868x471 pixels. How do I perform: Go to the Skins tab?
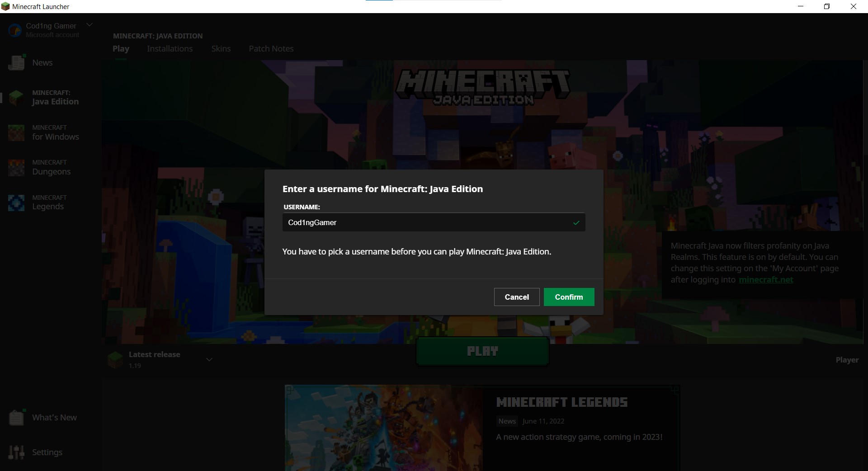[221, 49]
